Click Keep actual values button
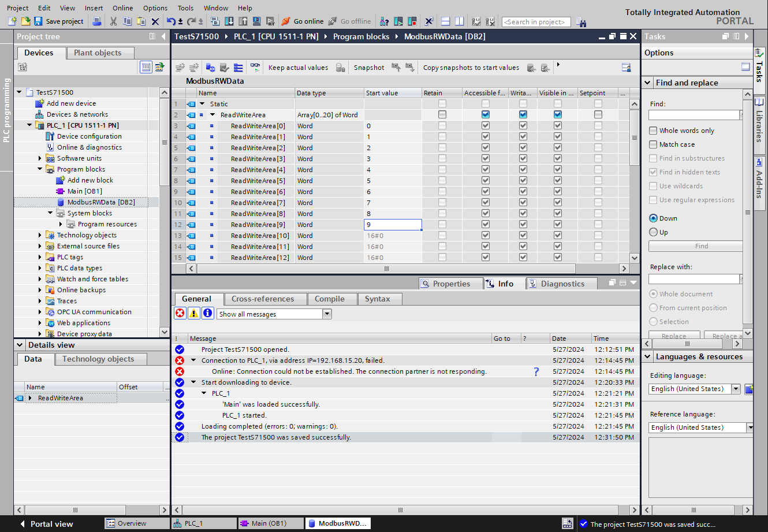Viewport: 768px width, 532px height. [298, 68]
